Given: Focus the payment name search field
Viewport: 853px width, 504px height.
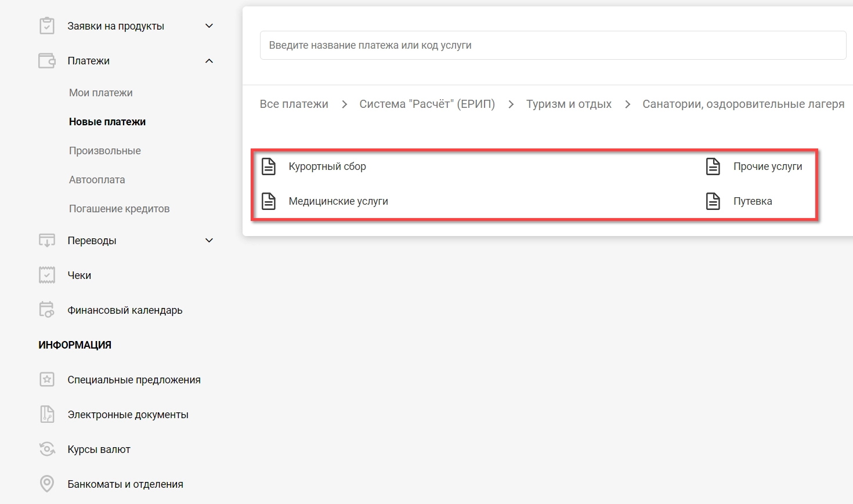Looking at the screenshot, I should (x=553, y=45).
